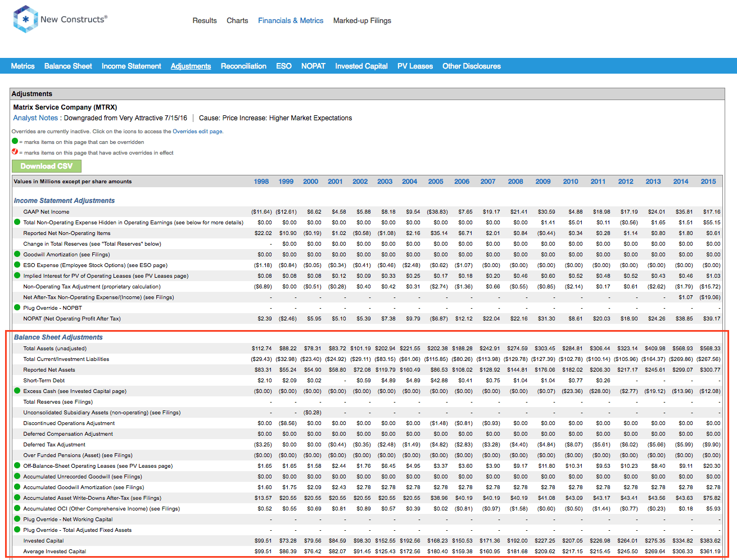Click the New Constructs logo
Viewport: 737px width, 560px height.
[x=60, y=19]
